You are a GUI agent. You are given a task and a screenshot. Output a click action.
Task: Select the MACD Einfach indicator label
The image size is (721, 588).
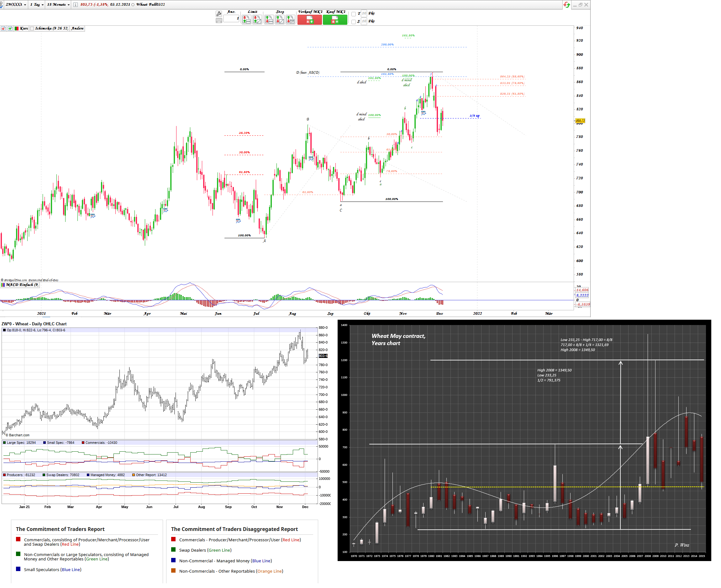pyautogui.click(x=22, y=285)
